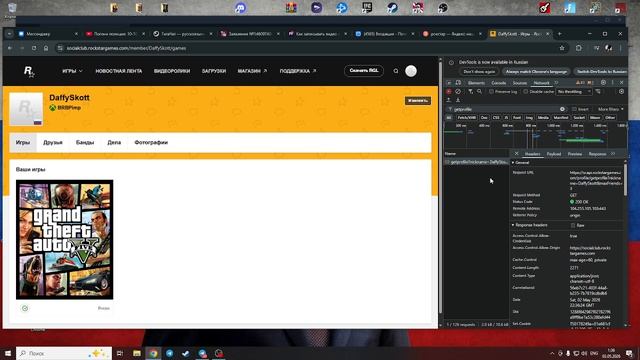
Task: Open DevTools settings gear
Action: tap(603, 82)
